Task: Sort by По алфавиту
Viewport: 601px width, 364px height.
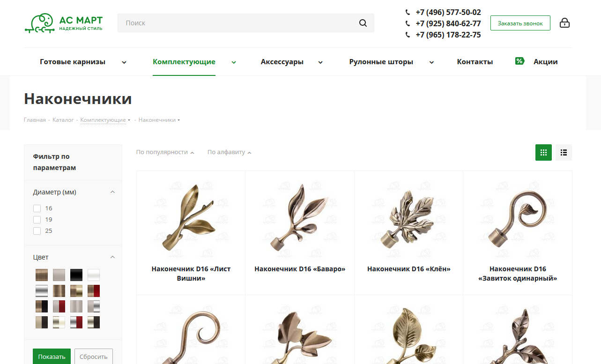Action: [229, 152]
